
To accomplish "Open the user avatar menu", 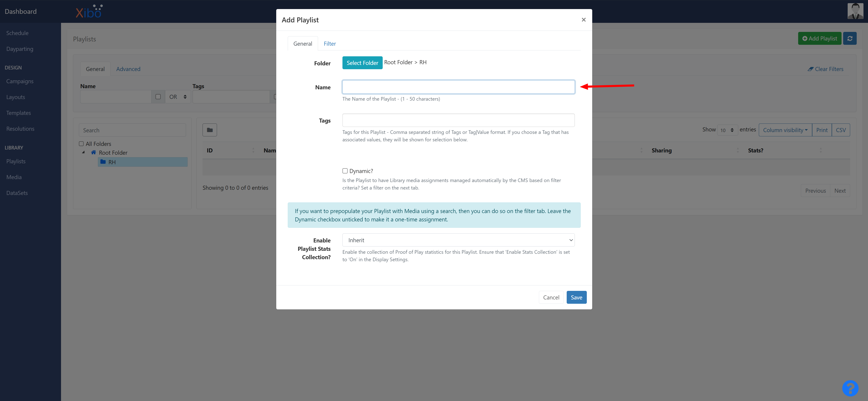I will tap(855, 11).
